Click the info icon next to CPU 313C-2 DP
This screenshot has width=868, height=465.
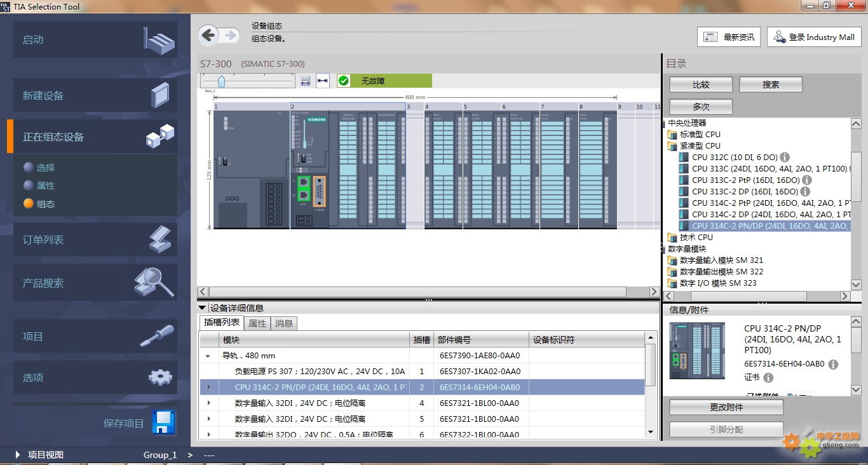pos(805,191)
